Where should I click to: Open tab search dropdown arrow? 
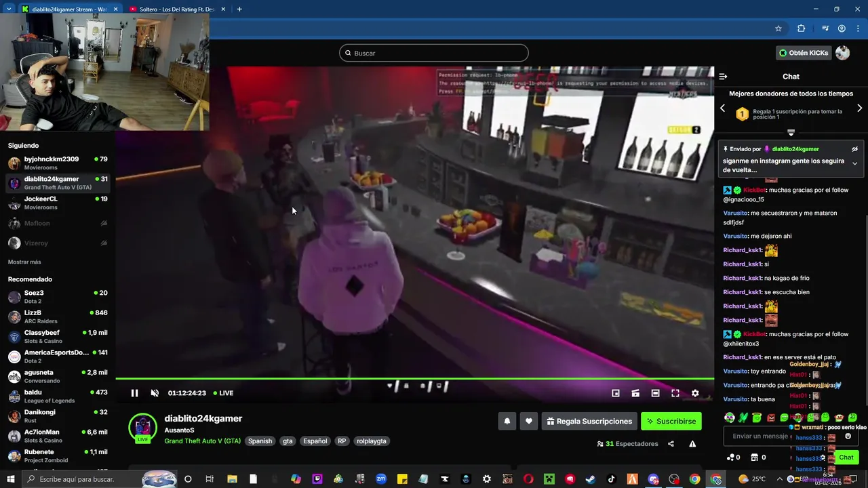pos(9,9)
